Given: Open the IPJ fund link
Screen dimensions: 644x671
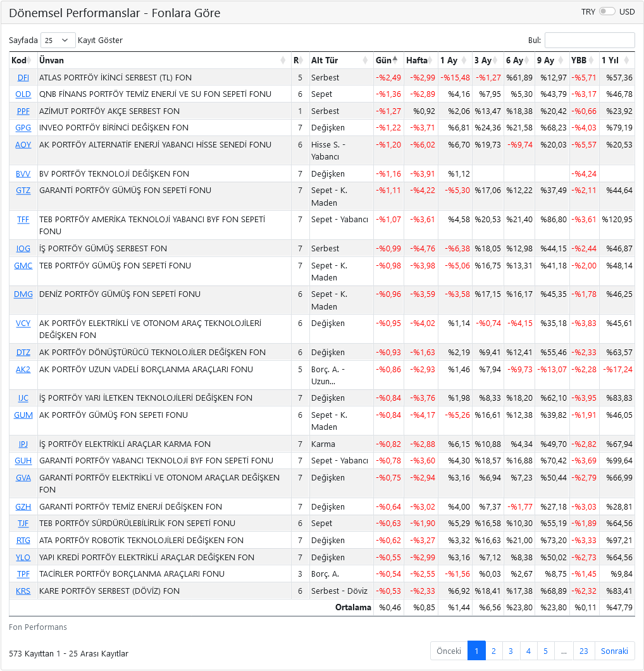Looking at the screenshot, I should pyautogui.click(x=23, y=444).
